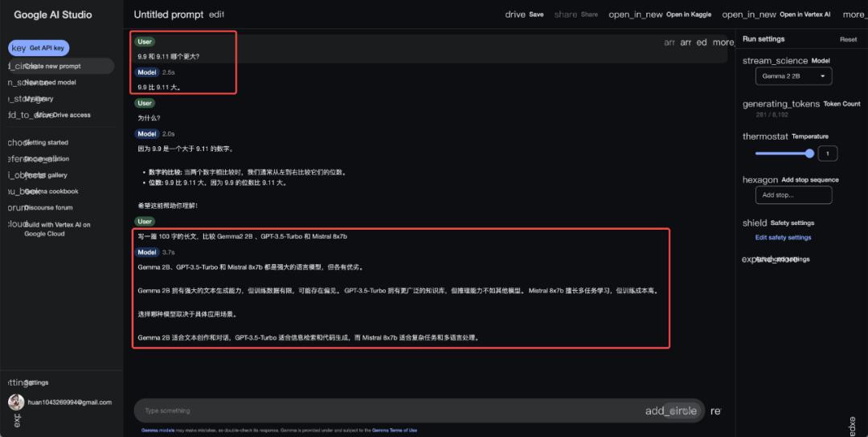Click the User chip above '为什么?'

click(145, 103)
